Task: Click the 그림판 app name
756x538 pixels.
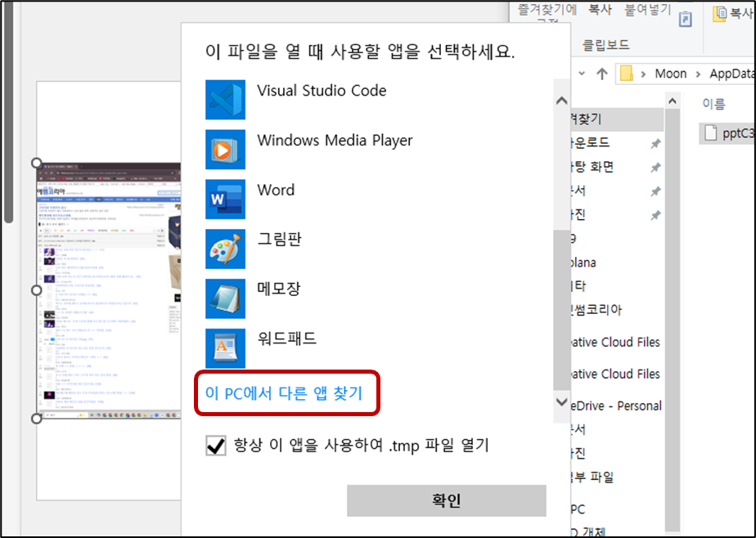Action: [x=279, y=240]
